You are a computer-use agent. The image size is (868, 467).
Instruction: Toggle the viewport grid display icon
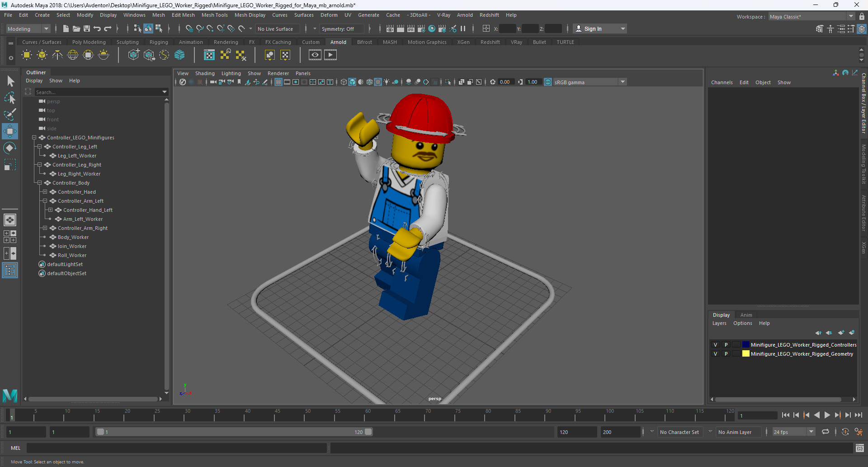(x=278, y=82)
